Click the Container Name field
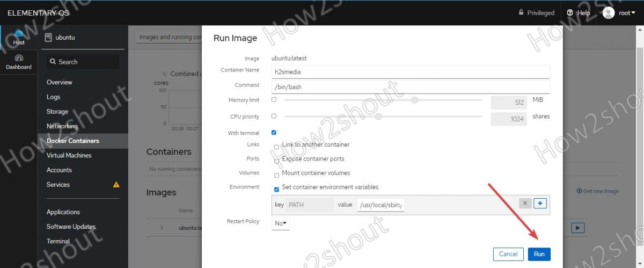Screen dimensions: 644x268 pyautogui.click(x=411, y=72)
